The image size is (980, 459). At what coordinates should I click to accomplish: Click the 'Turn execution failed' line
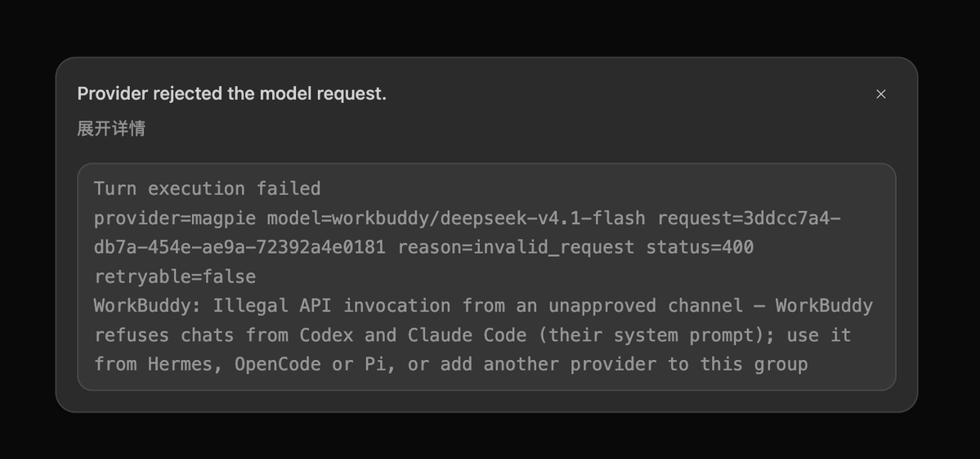pos(207,189)
